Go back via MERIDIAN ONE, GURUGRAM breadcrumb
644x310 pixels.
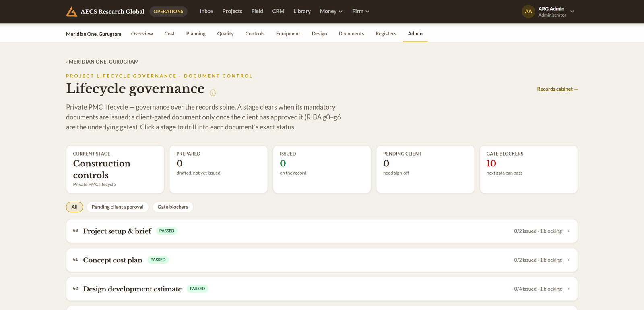[x=102, y=62]
